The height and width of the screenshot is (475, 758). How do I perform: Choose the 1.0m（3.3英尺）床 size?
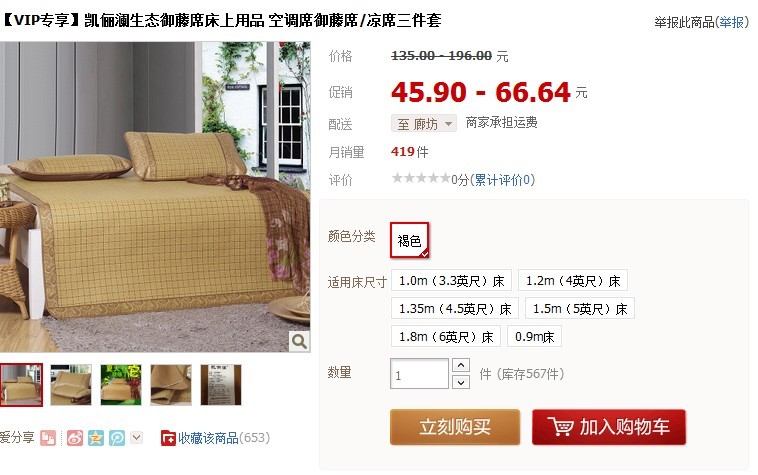click(x=451, y=280)
